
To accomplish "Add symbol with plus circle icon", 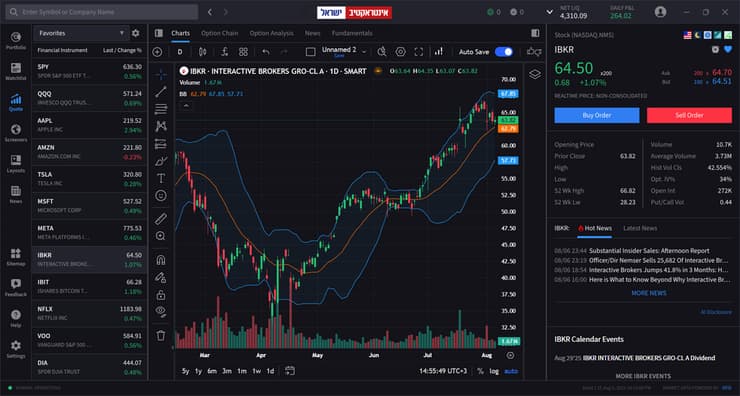I will (x=157, y=52).
